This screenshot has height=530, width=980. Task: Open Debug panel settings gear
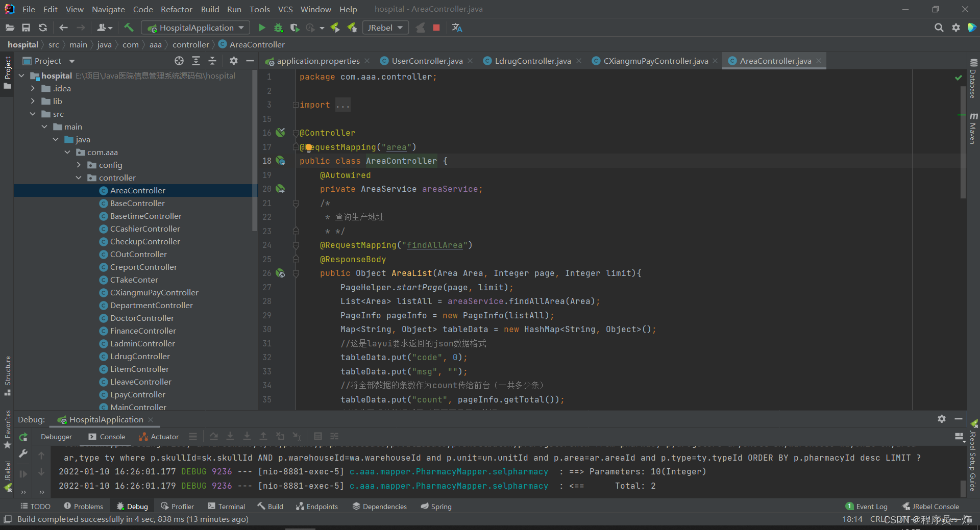(x=942, y=419)
